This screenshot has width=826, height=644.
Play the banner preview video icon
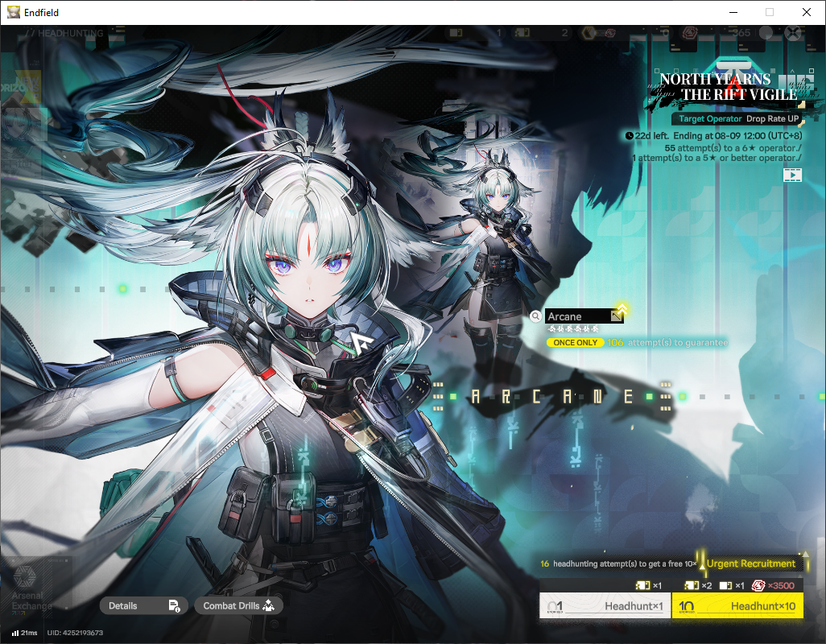click(792, 175)
